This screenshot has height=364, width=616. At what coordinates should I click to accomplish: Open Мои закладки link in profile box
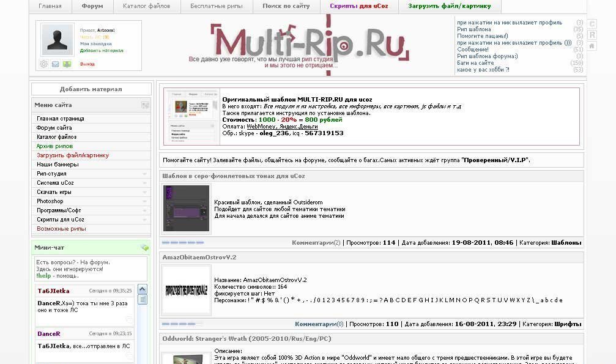tap(96, 43)
